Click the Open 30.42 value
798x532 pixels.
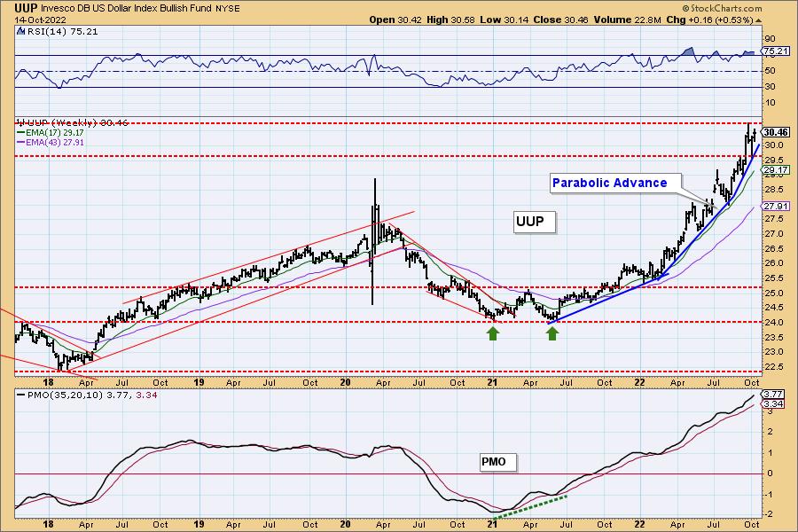(x=395, y=20)
